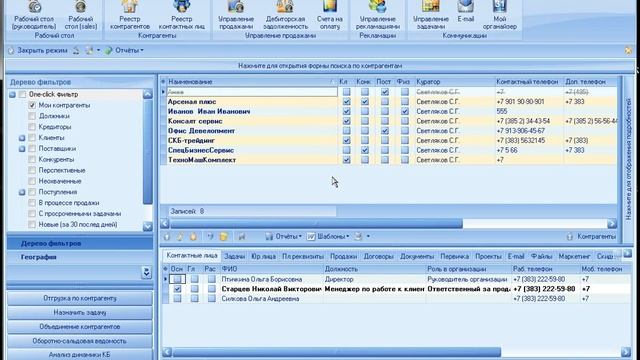Image resolution: width=640 pixels, height=360 pixels.
Task: Select СКБ-трейдинг row
Action: click(x=388, y=140)
